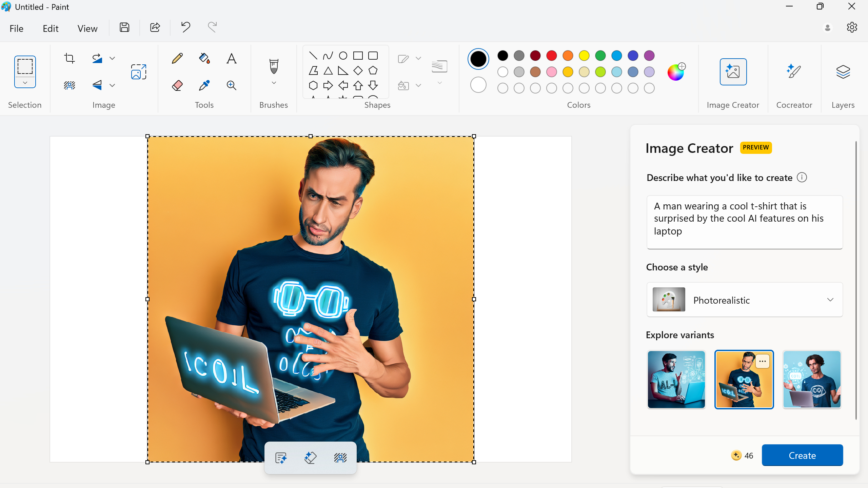This screenshot has width=868, height=488.
Task: Pick the red color swatch
Action: tap(551, 55)
